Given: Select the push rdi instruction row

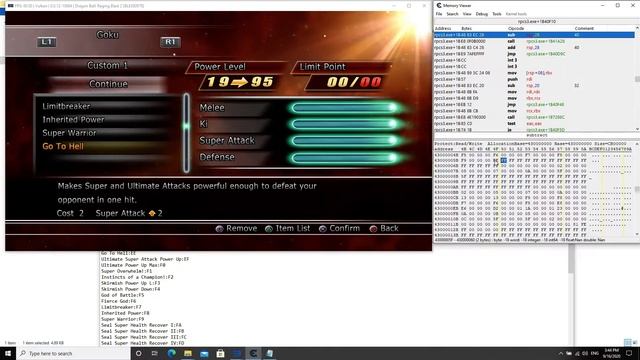Looking at the screenshot, I should pos(534,79).
